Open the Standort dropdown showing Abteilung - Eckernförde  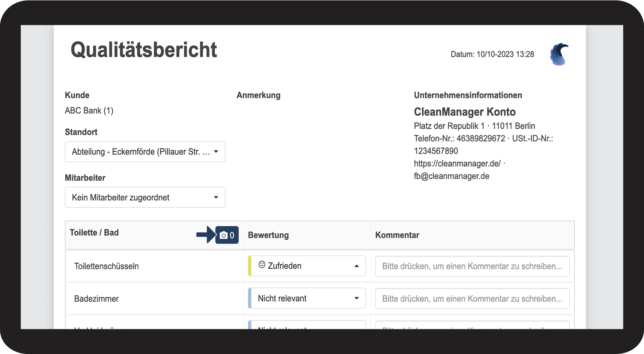[x=141, y=152]
